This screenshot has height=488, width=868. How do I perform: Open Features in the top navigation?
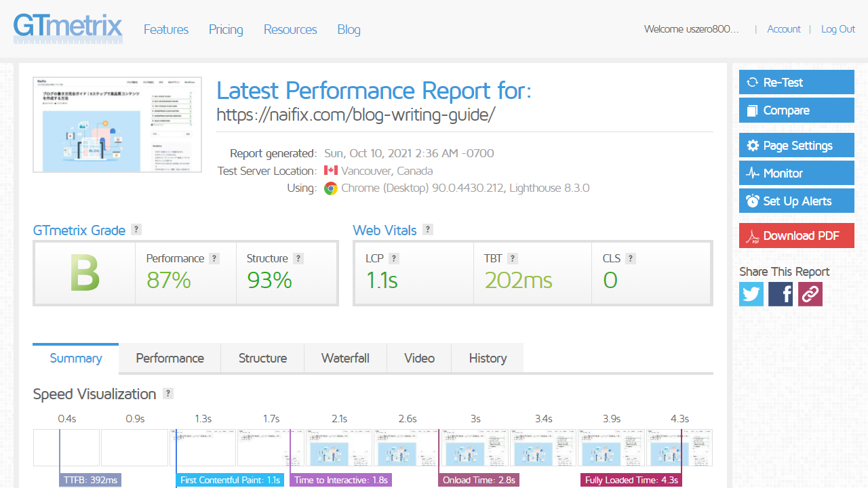coord(166,29)
